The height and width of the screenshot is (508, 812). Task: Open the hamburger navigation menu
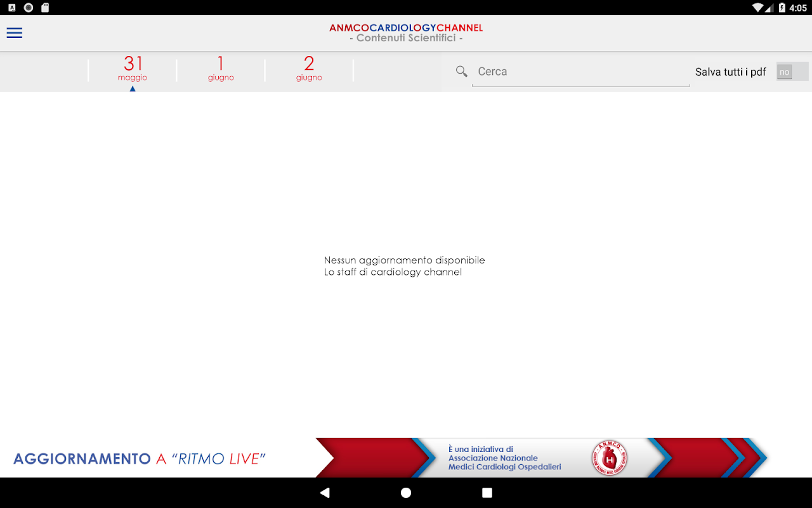click(x=14, y=33)
